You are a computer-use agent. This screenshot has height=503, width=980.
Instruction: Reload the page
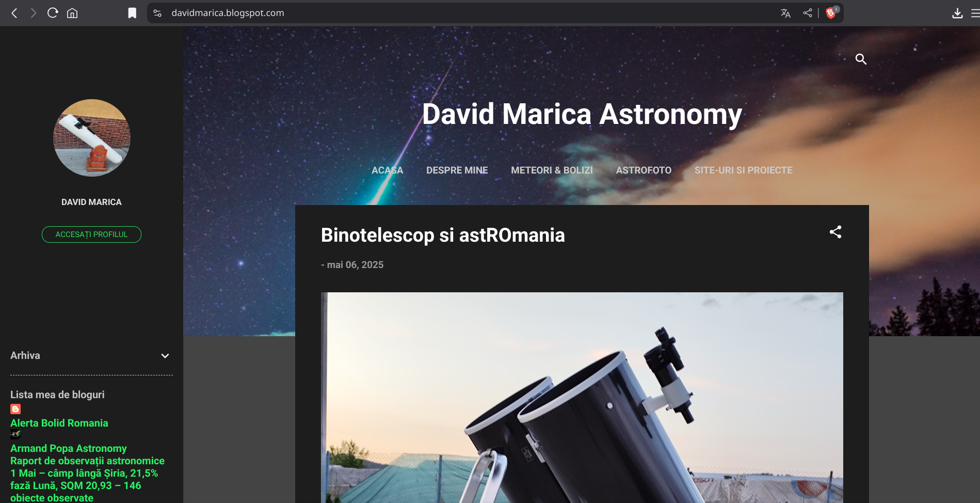click(53, 13)
